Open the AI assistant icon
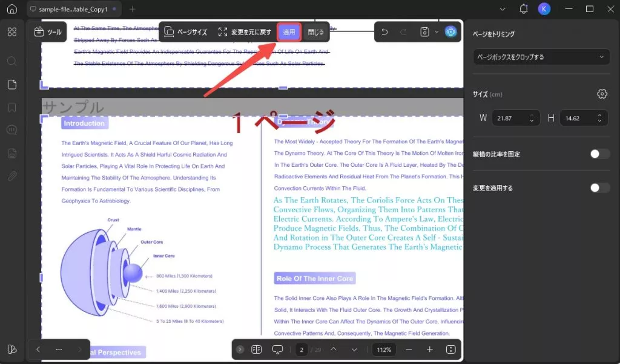Screen dimensions: 620x364 point(450,31)
